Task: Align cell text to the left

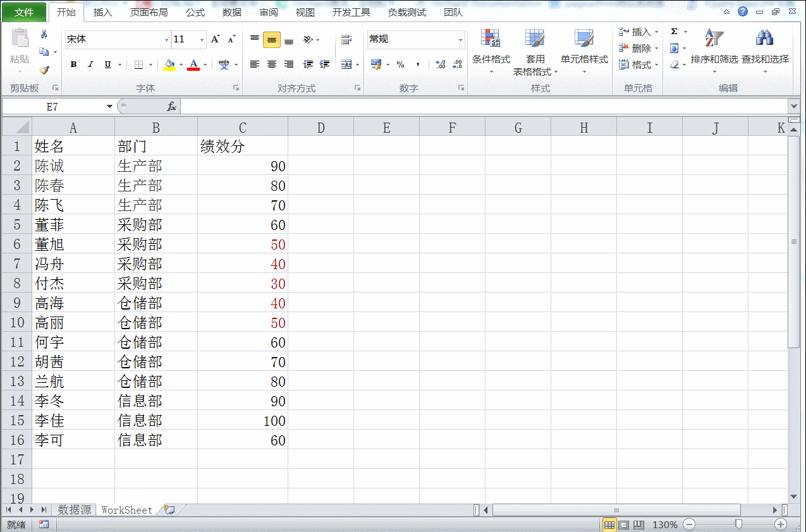Action: tap(255, 64)
